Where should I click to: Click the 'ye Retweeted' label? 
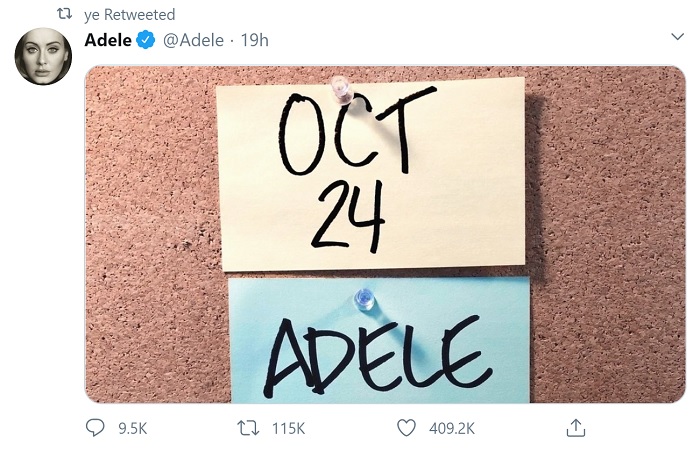(129, 15)
